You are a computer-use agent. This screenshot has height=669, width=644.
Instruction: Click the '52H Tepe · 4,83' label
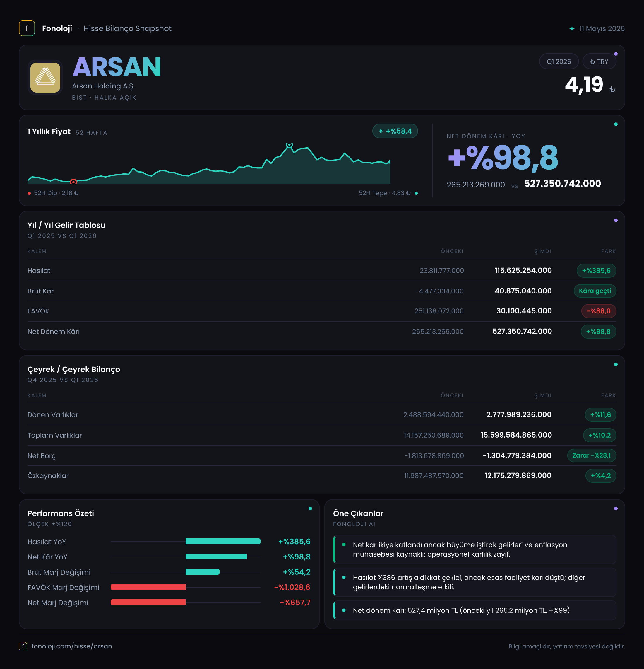coord(384,193)
